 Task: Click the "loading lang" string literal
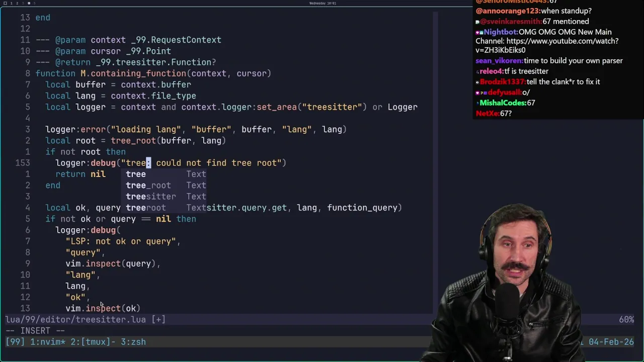click(x=146, y=129)
